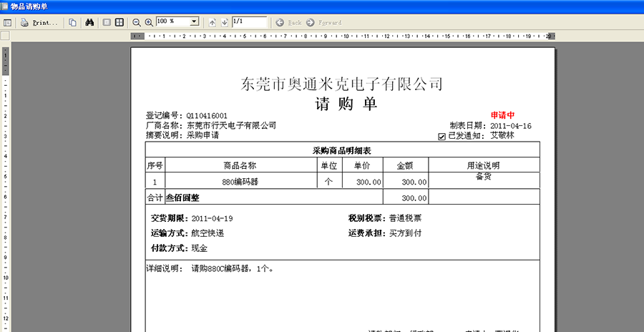
Task: Click the company title 东莞市奥通米克电子有限公司
Action: coord(342,84)
